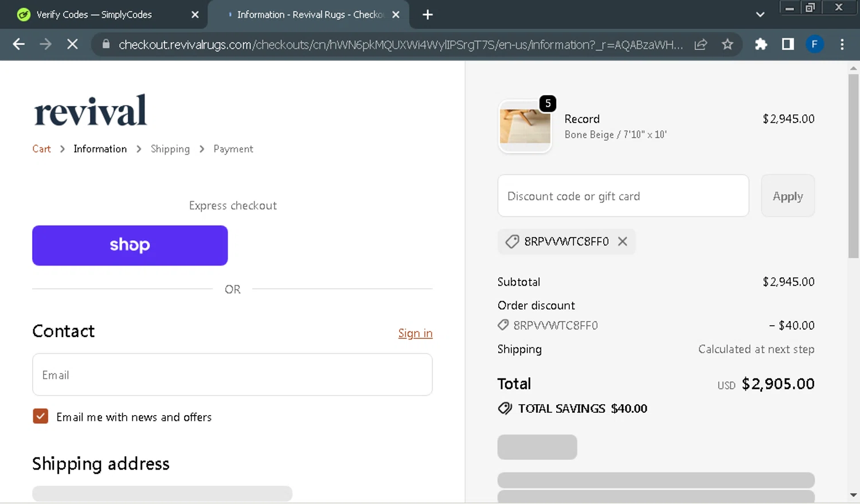Click the Record rug thumbnail
860x504 pixels.
[x=525, y=126]
